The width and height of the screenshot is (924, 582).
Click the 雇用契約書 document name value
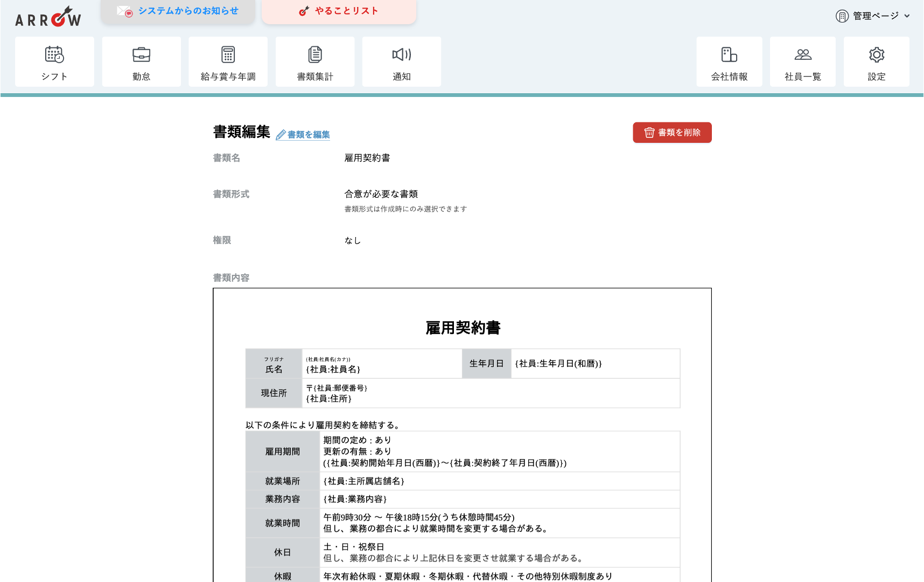(367, 158)
